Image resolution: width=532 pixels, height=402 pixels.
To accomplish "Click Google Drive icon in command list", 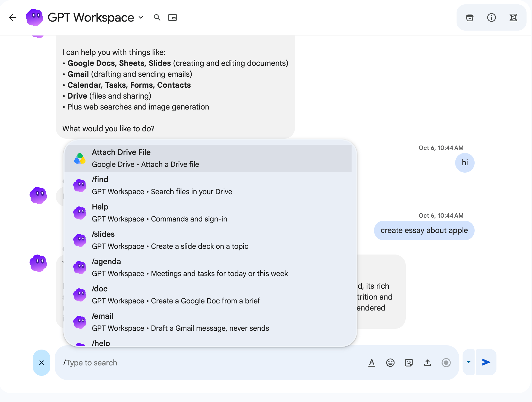I will pyautogui.click(x=80, y=158).
